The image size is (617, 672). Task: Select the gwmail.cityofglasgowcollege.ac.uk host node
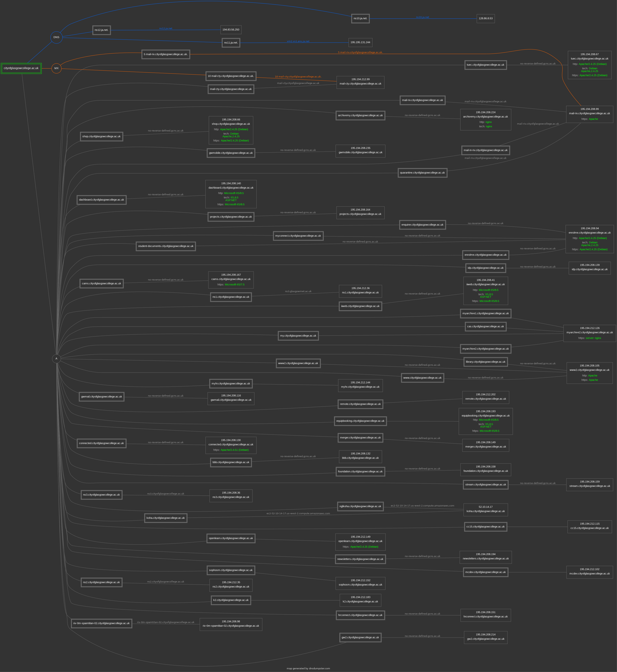click(x=102, y=397)
